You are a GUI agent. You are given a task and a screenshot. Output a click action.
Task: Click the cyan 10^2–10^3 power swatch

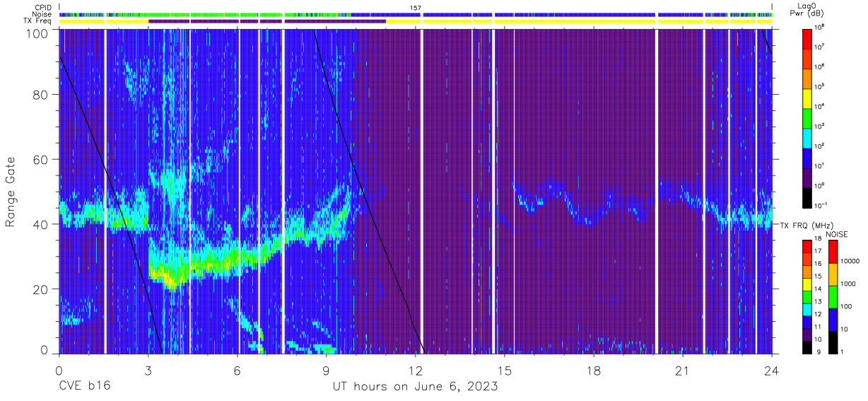[807, 137]
